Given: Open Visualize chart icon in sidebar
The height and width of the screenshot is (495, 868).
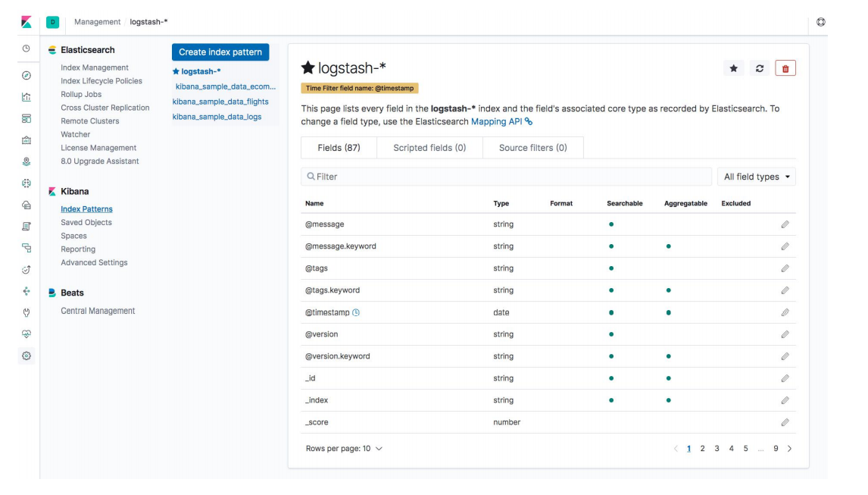Looking at the screenshot, I should 26,97.
